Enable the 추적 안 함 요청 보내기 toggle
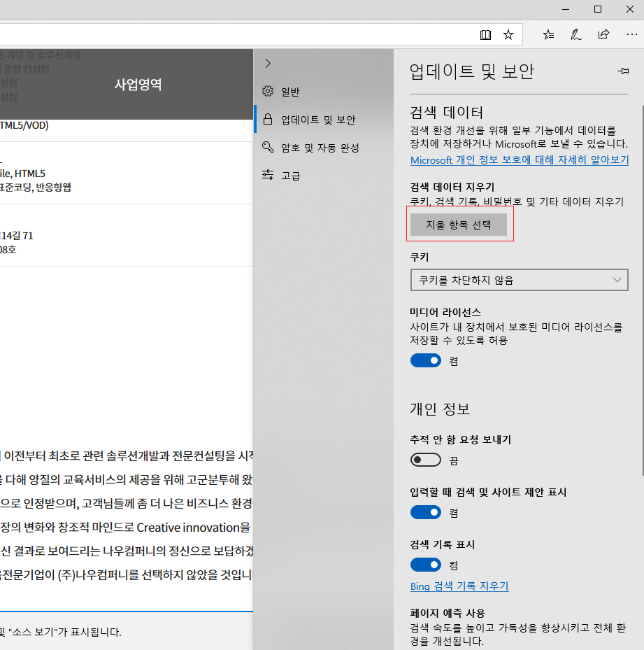 pyautogui.click(x=426, y=460)
